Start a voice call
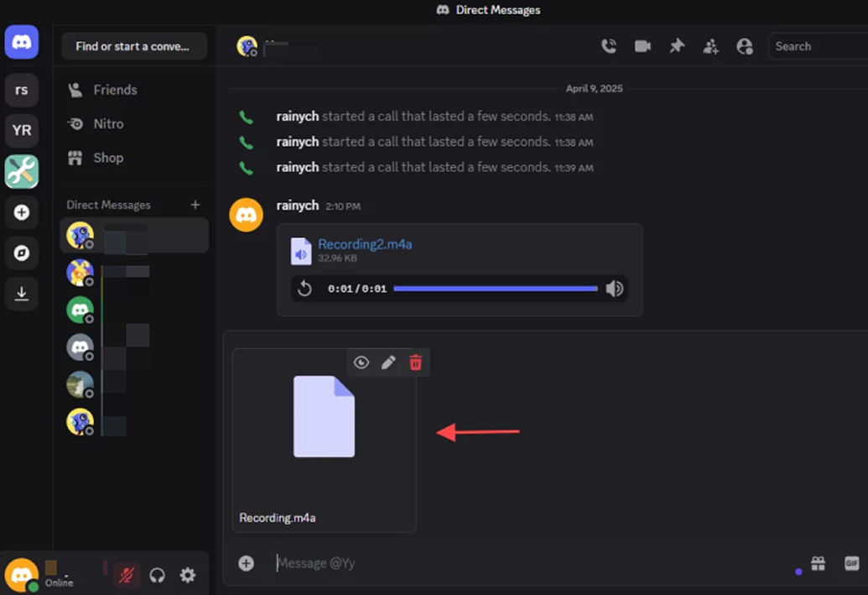 pyautogui.click(x=609, y=46)
